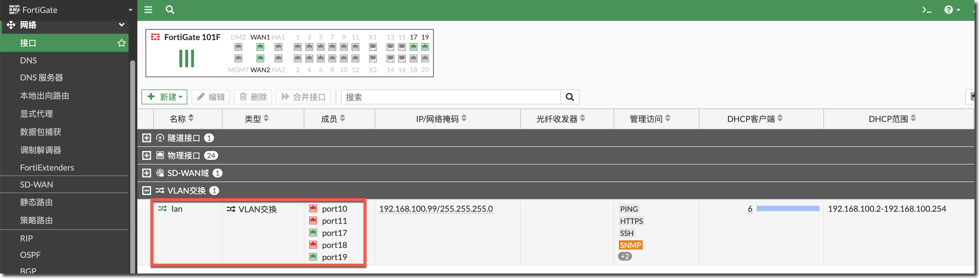Screen dimensions: 980x279
Task: Open the hamburger navigation menu
Action: click(x=148, y=10)
